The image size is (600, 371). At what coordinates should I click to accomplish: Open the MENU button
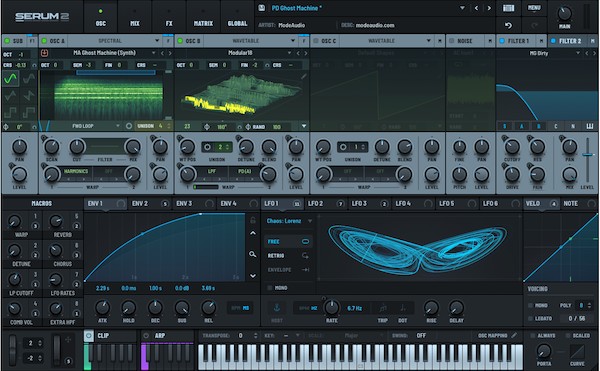pos(534,8)
